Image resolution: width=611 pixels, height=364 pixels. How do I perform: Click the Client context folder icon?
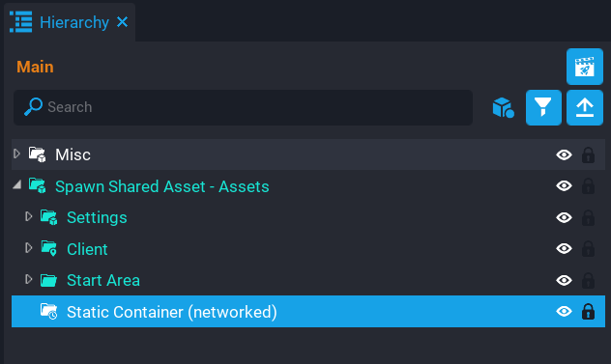[x=49, y=248]
